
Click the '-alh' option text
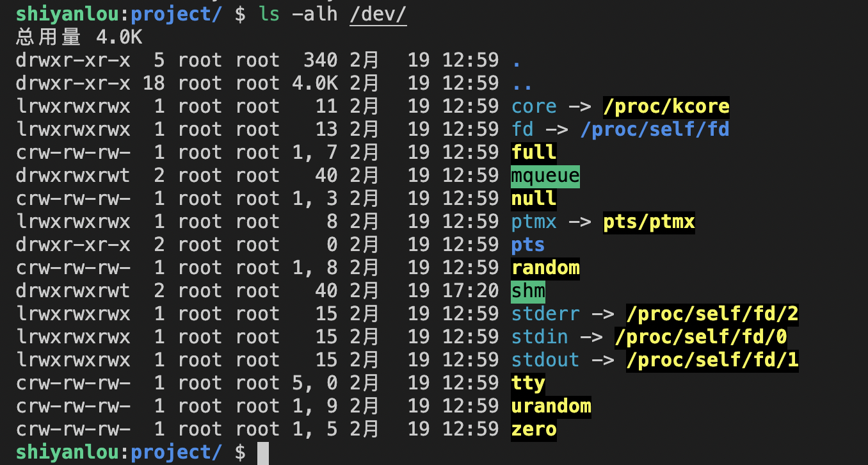tap(315, 14)
